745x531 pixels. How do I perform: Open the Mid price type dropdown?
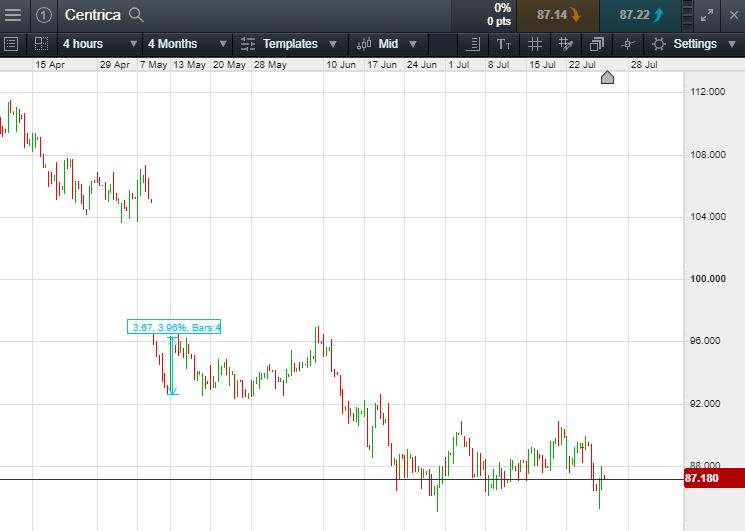click(x=388, y=44)
